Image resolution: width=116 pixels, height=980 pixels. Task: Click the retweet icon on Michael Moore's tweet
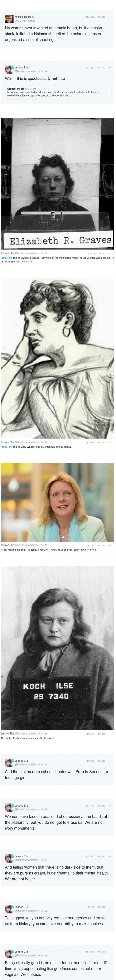coord(88,17)
